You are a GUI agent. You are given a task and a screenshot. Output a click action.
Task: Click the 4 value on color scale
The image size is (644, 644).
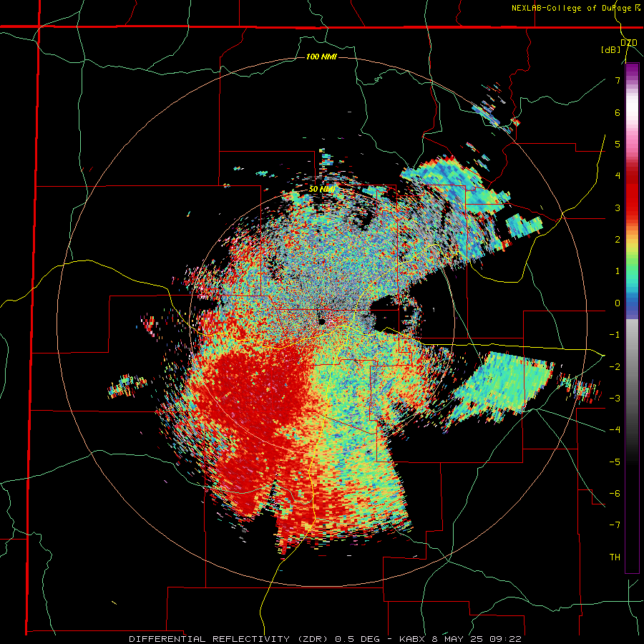[618, 176]
